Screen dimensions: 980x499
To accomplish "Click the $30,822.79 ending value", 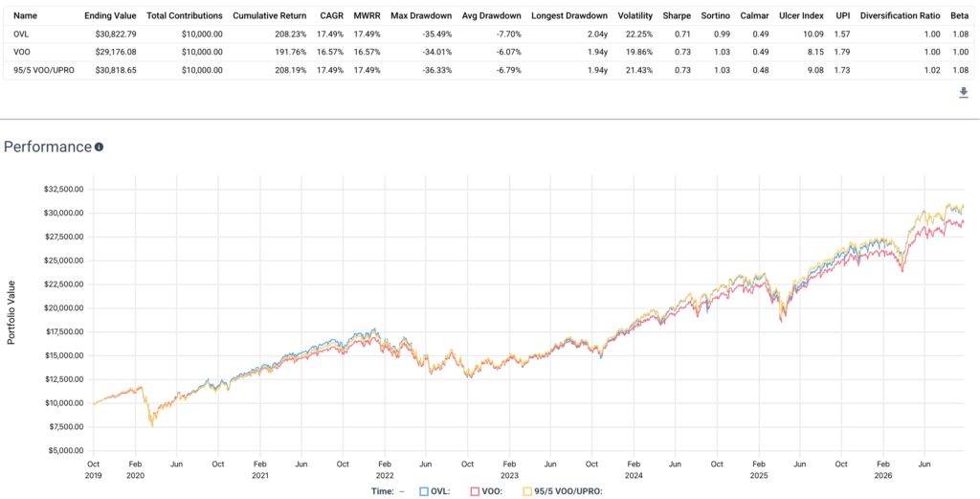I will click(114, 34).
